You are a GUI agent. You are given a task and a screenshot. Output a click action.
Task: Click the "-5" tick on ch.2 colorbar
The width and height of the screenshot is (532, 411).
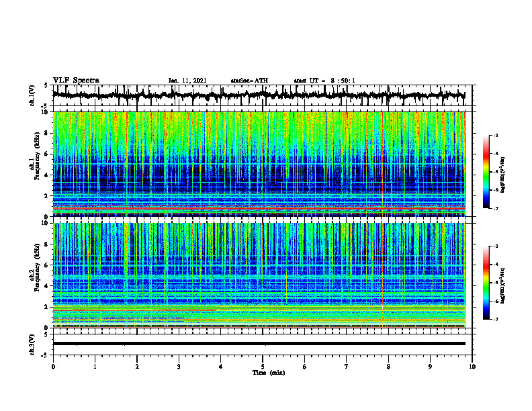pyautogui.click(x=495, y=283)
